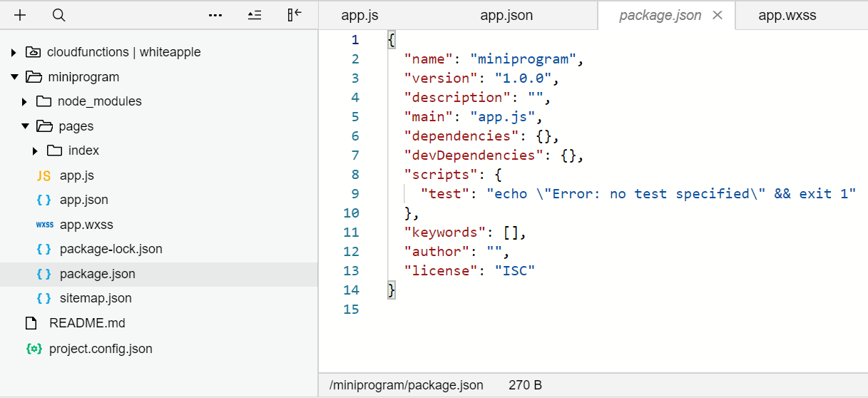The height and width of the screenshot is (398, 868).
Task: Expand the index folder arrow
Action: click(x=36, y=150)
